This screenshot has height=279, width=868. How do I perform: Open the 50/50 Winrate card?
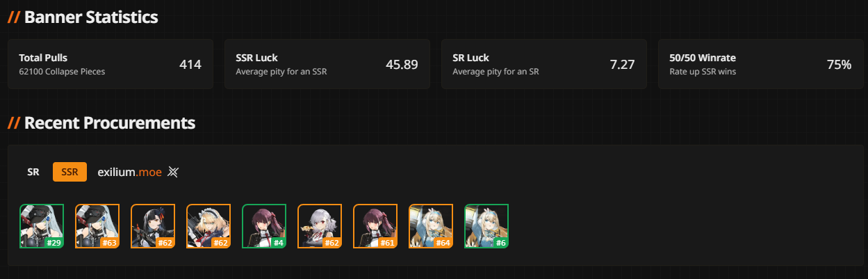point(761,64)
